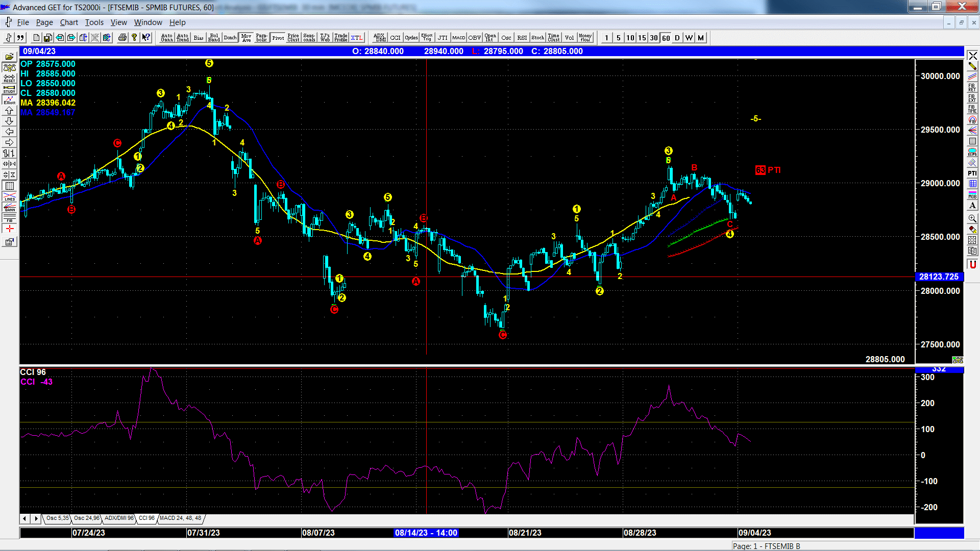Viewport: 980px width, 551px height.
Task: Click the scales balance icon in sidebar
Action: point(9,67)
